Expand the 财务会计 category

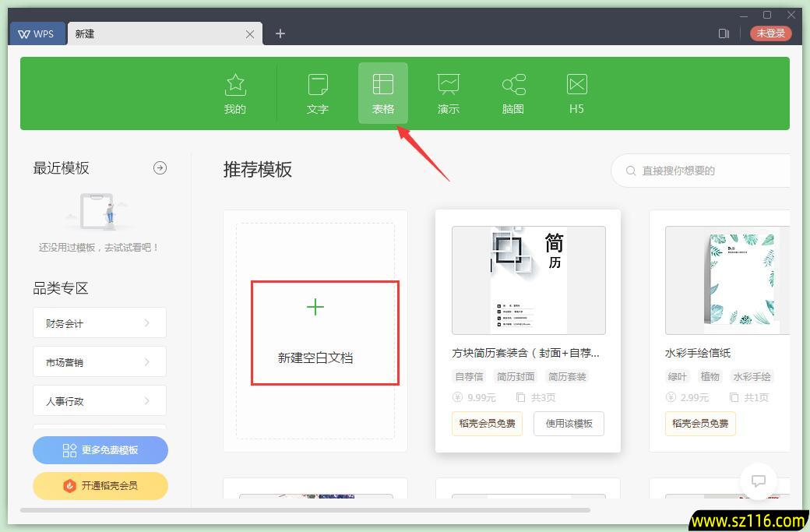pyautogui.click(x=99, y=322)
